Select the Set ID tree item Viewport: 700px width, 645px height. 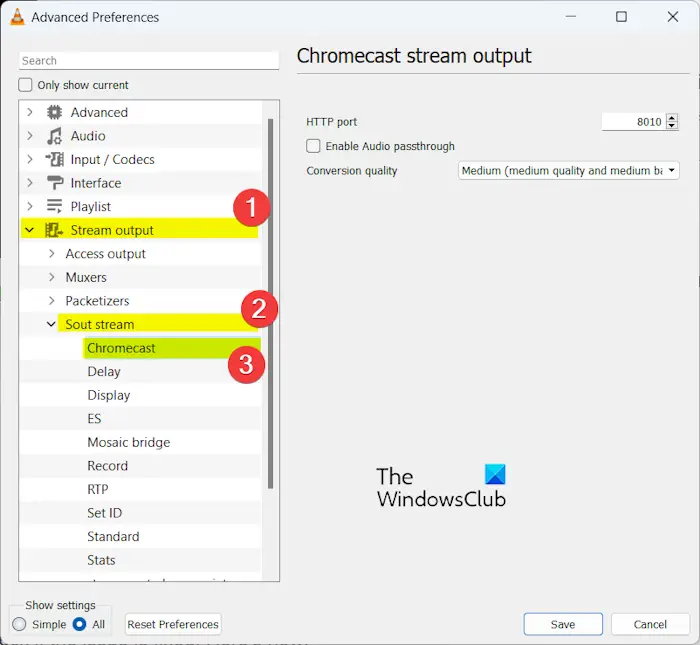coord(104,513)
